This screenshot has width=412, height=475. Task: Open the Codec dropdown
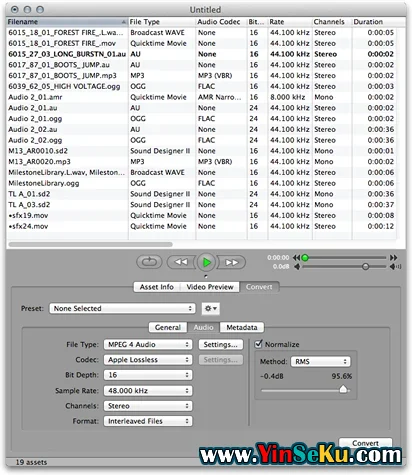[x=148, y=360]
